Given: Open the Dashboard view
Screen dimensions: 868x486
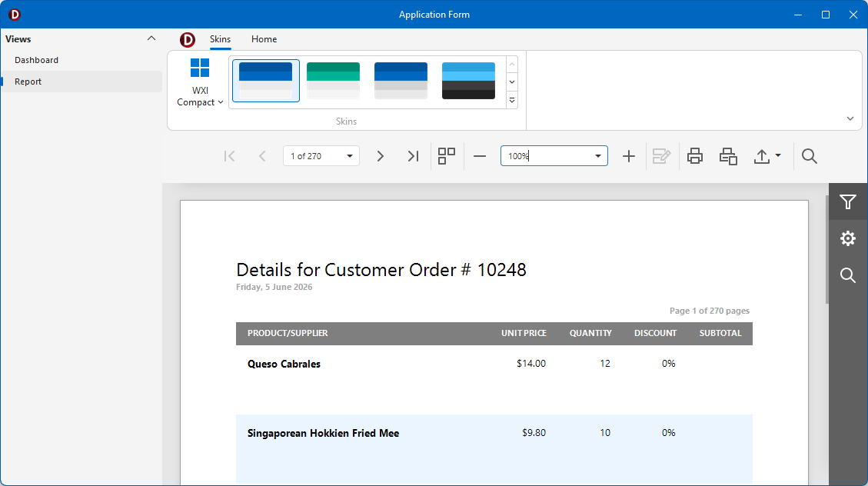Looking at the screenshot, I should coord(81,60).
